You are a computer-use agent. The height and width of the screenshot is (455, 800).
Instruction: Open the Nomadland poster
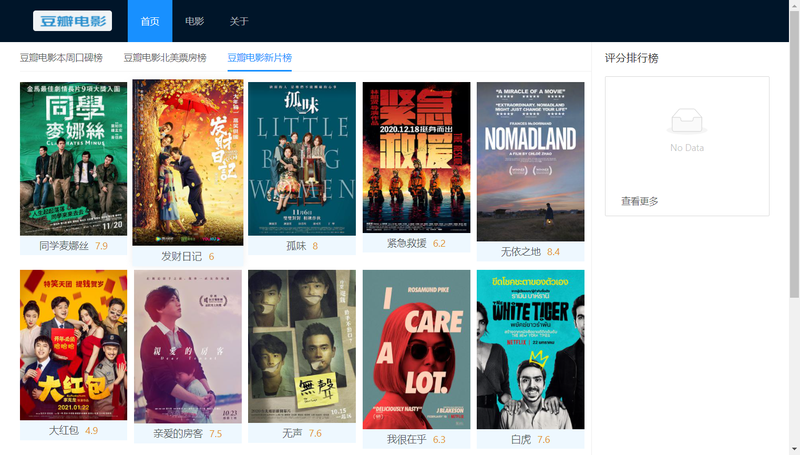(x=531, y=161)
